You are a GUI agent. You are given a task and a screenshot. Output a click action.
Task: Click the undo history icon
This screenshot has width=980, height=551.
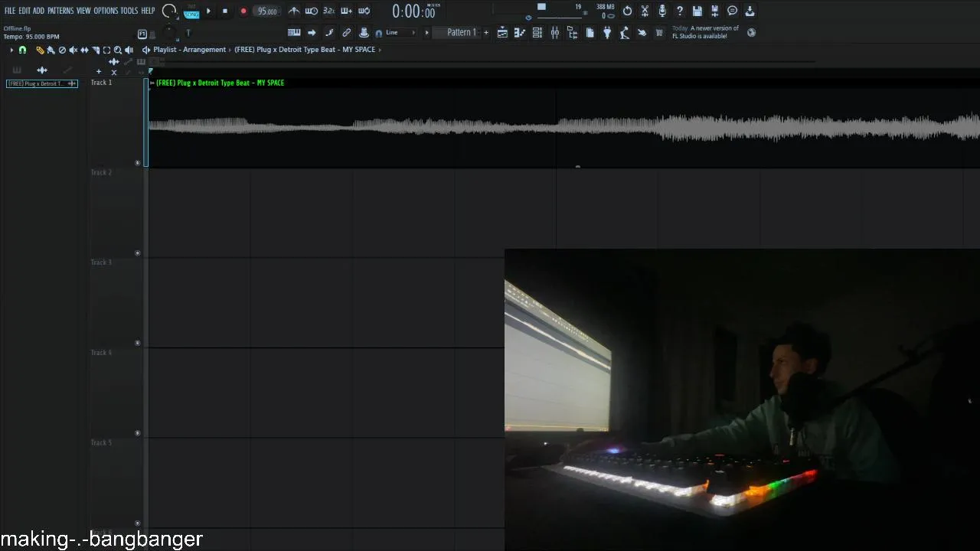[x=627, y=11]
